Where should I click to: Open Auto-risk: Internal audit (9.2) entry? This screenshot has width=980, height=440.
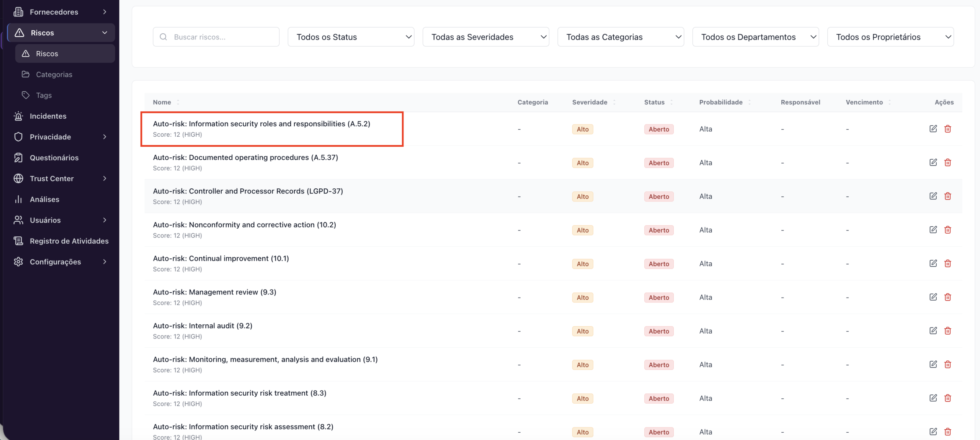pos(203,326)
